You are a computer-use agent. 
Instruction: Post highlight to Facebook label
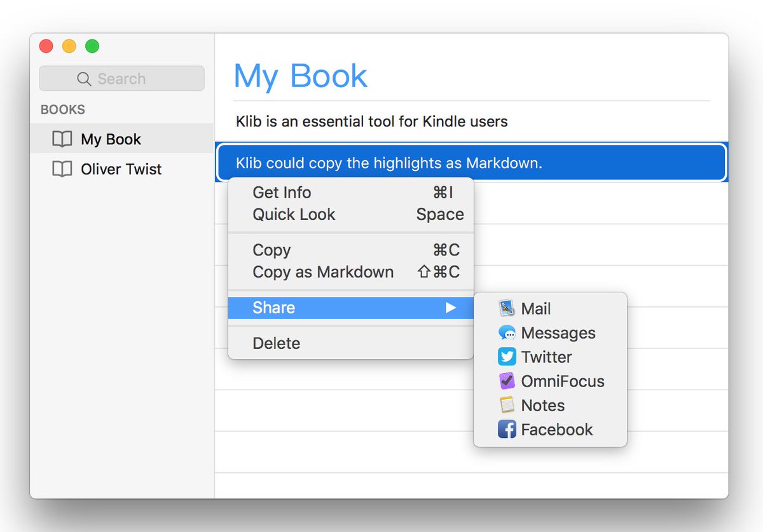(x=557, y=430)
